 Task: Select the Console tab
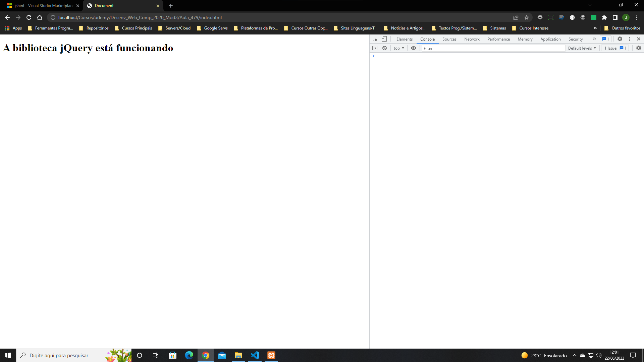427,39
